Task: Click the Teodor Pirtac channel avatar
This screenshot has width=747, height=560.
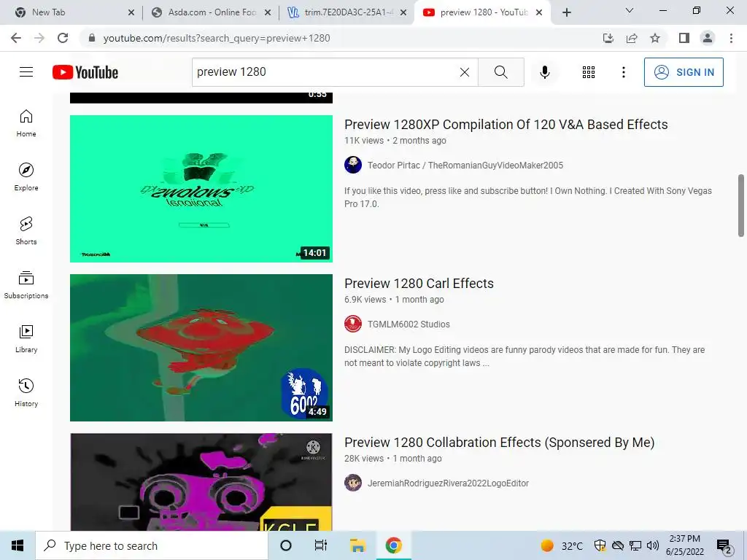Action: pyautogui.click(x=353, y=165)
